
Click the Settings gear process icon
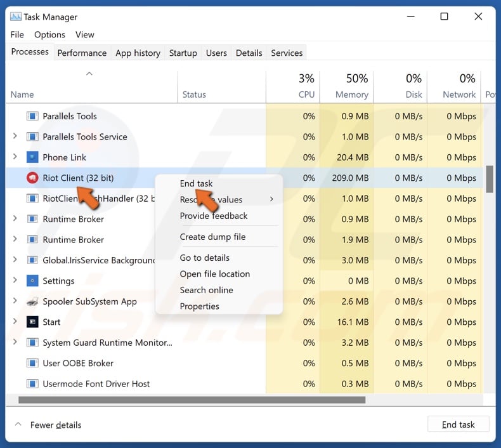(x=32, y=280)
